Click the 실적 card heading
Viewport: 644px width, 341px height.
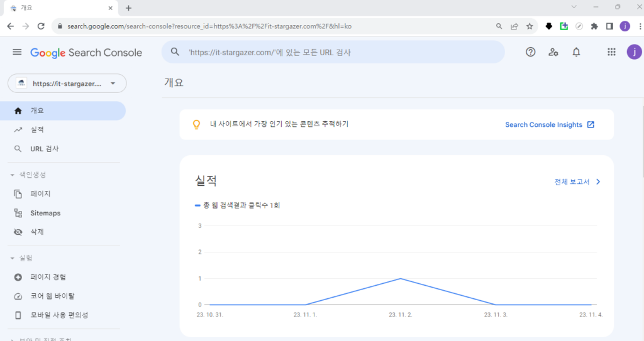(206, 181)
